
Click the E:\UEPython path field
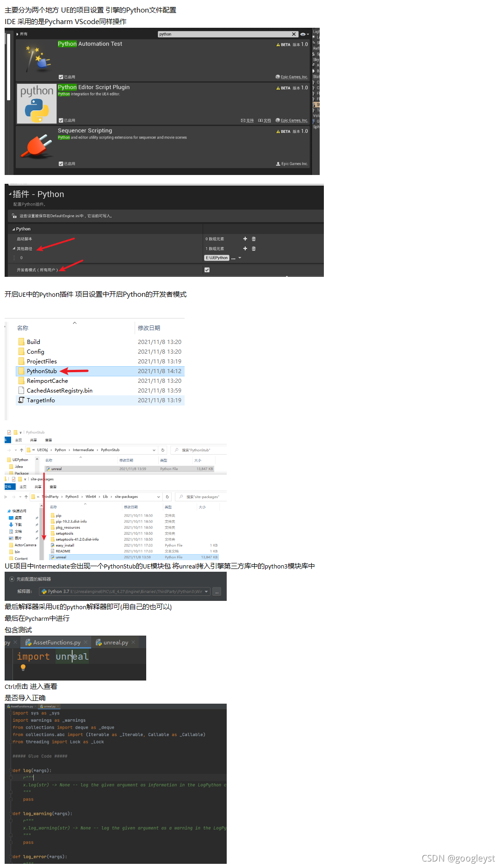coord(217,258)
